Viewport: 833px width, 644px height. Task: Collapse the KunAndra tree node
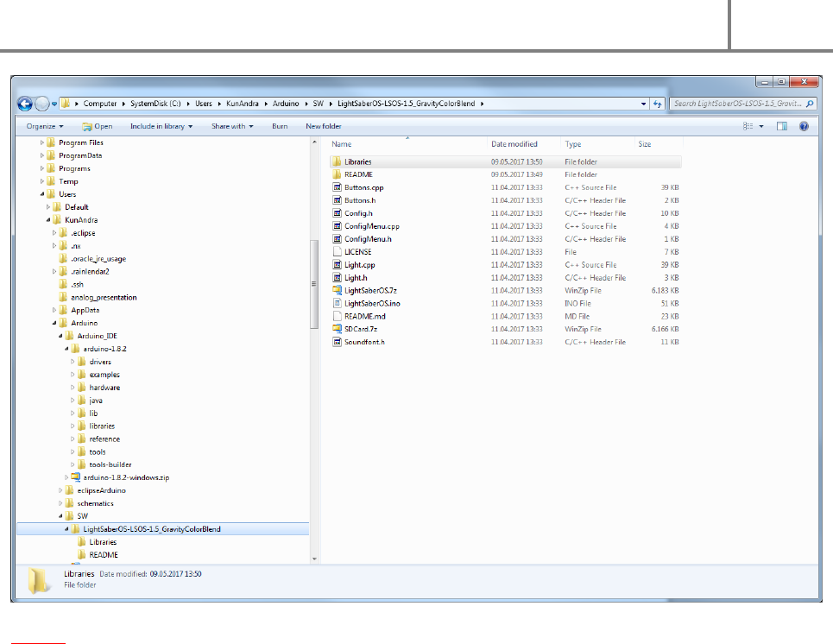(48, 220)
